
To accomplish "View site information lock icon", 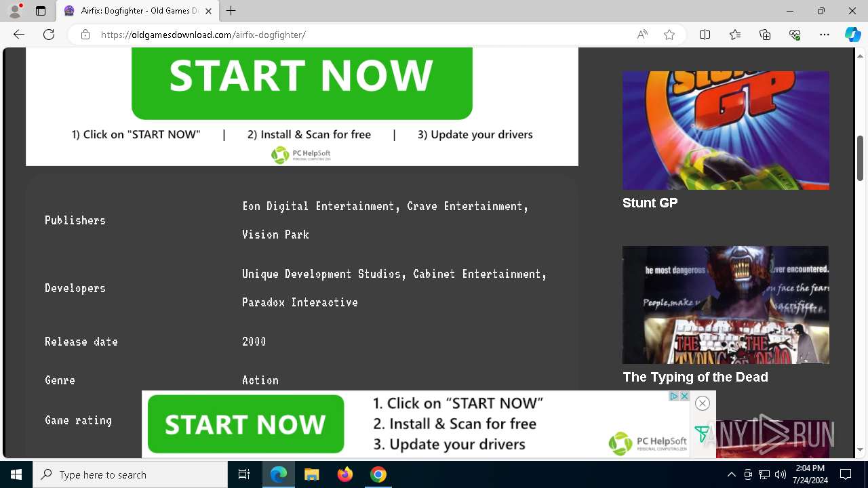I will click(x=85, y=35).
